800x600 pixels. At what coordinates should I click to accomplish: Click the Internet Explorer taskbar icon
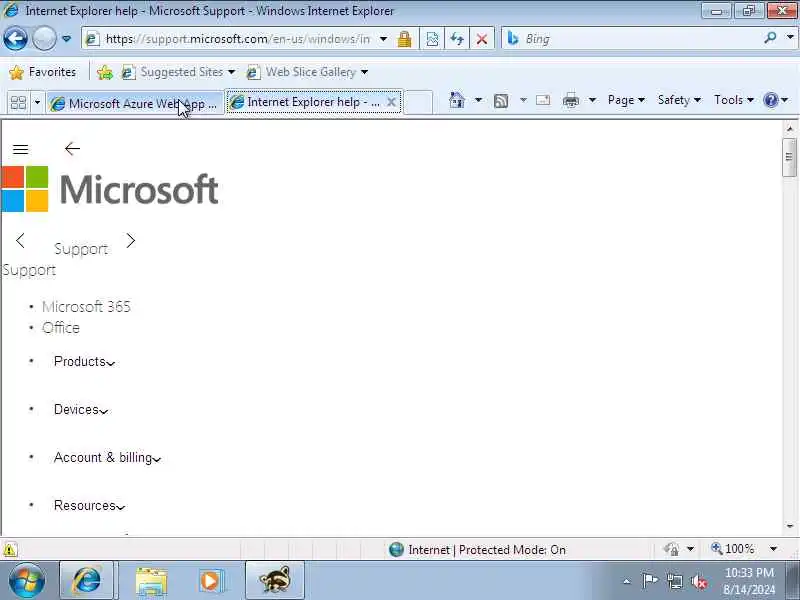pyautogui.click(x=87, y=580)
